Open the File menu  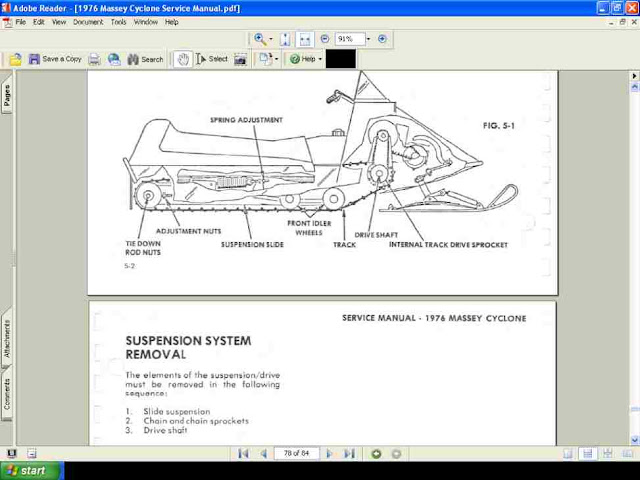pyautogui.click(x=20, y=22)
